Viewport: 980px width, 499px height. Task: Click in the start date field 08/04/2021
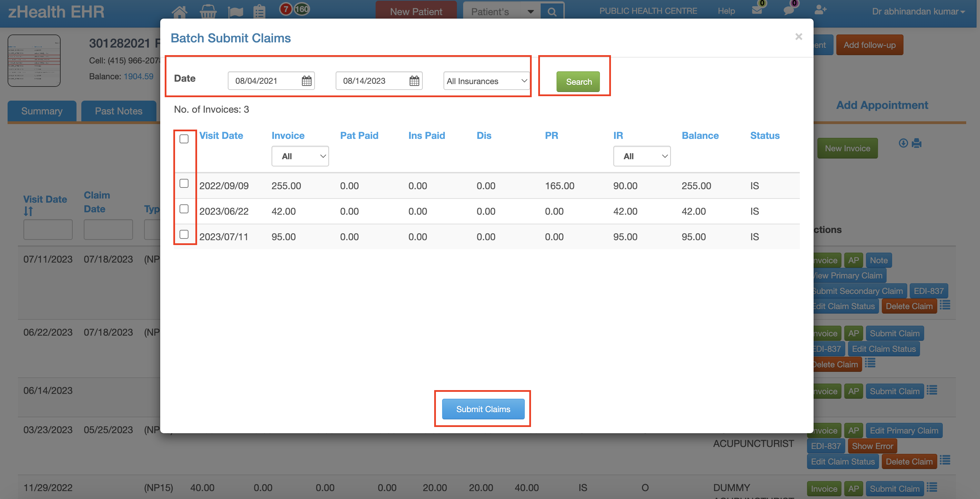pos(271,81)
